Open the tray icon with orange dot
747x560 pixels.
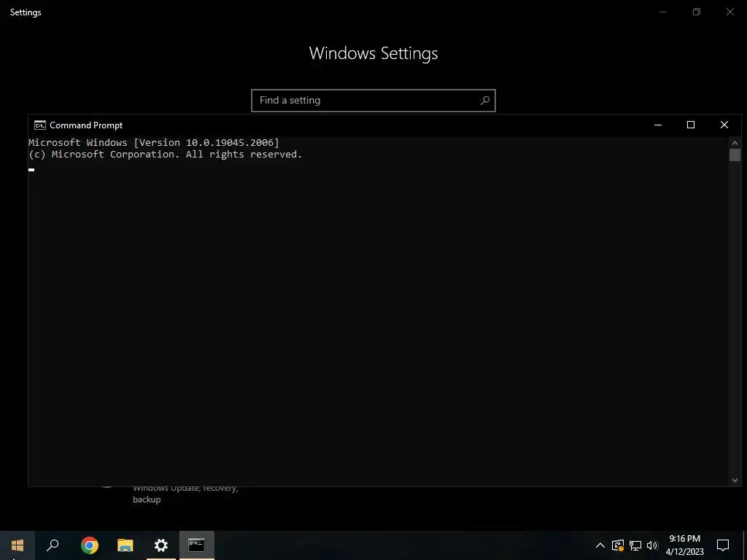[x=618, y=545]
